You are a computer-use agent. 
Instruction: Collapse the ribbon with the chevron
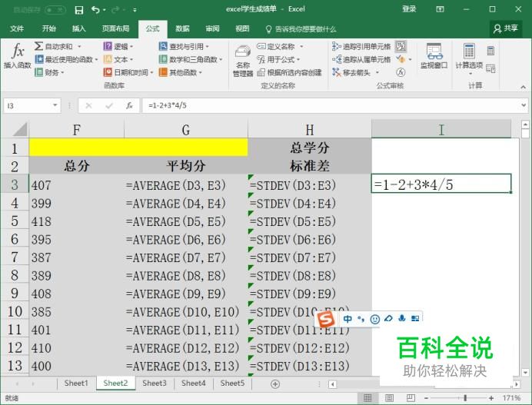[x=523, y=87]
